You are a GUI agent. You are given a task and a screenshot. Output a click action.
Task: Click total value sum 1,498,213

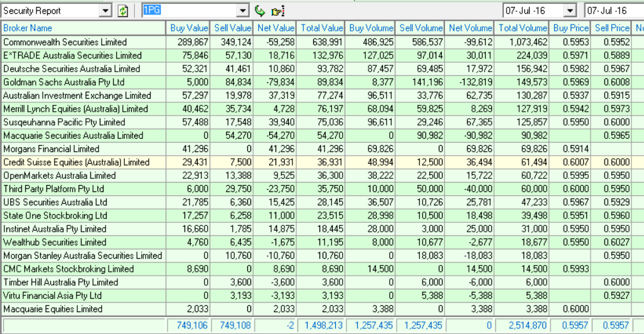click(x=321, y=325)
